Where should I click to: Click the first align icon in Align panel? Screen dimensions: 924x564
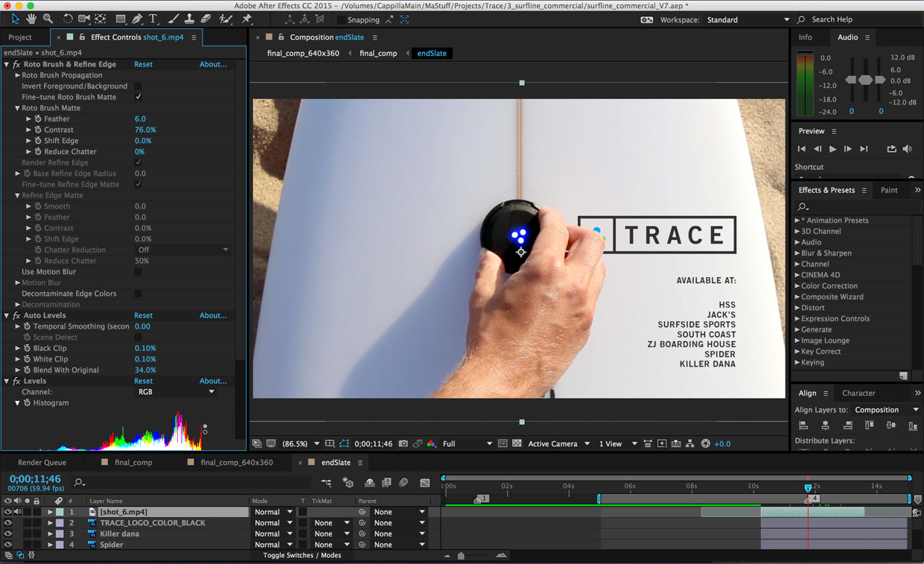tap(803, 425)
